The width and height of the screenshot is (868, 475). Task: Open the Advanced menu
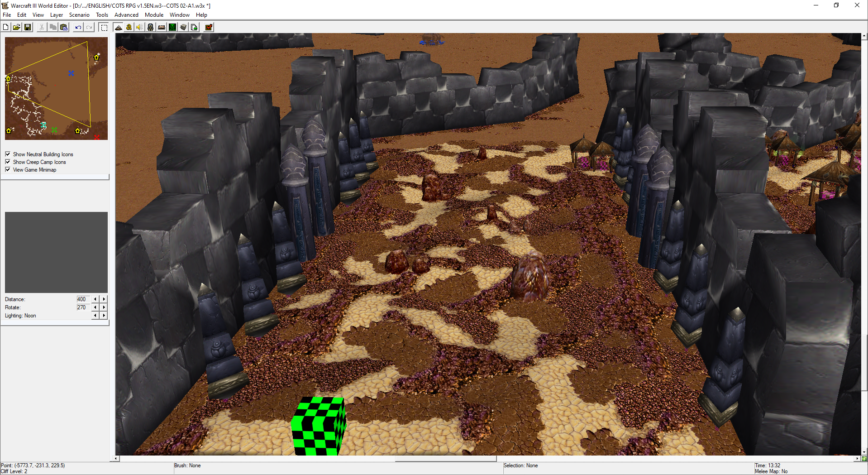[126, 15]
